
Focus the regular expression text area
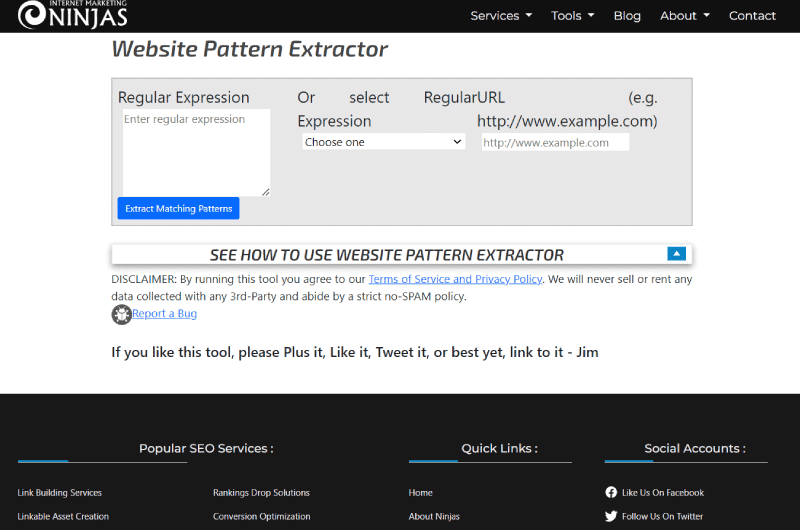point(196,153)
